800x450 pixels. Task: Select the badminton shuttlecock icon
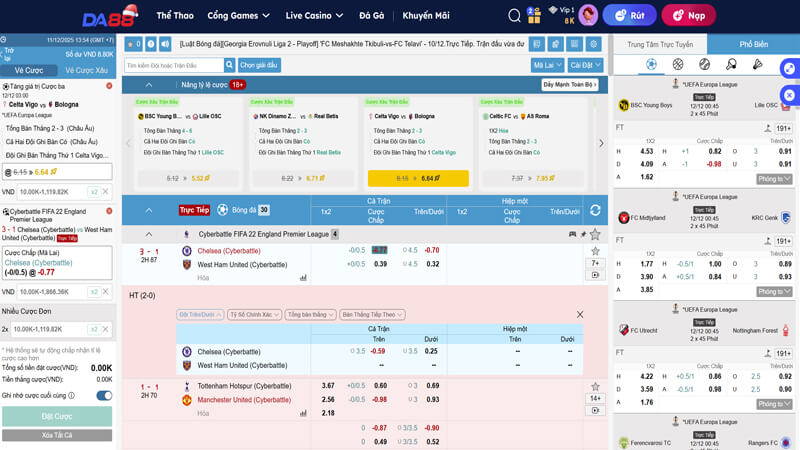758,64
